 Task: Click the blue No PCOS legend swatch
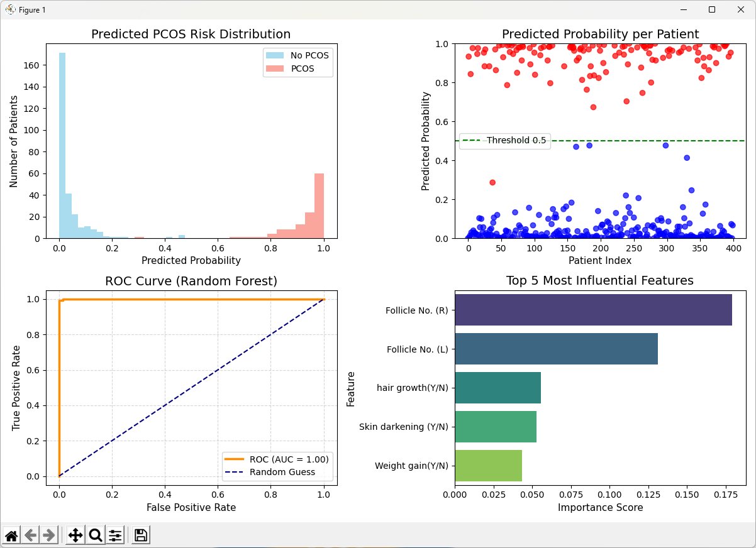click(274, 56)
